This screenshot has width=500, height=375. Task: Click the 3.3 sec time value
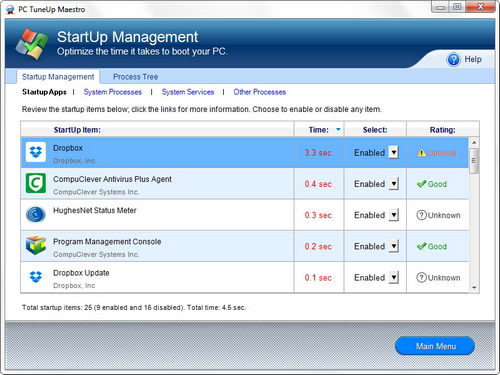(318, 153)
